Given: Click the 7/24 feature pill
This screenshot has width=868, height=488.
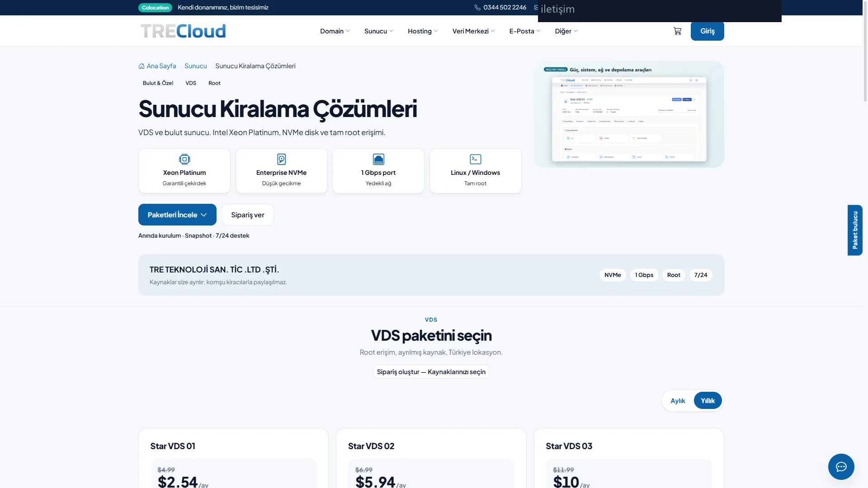Looking at the screenshot, I should pos(701,275).
